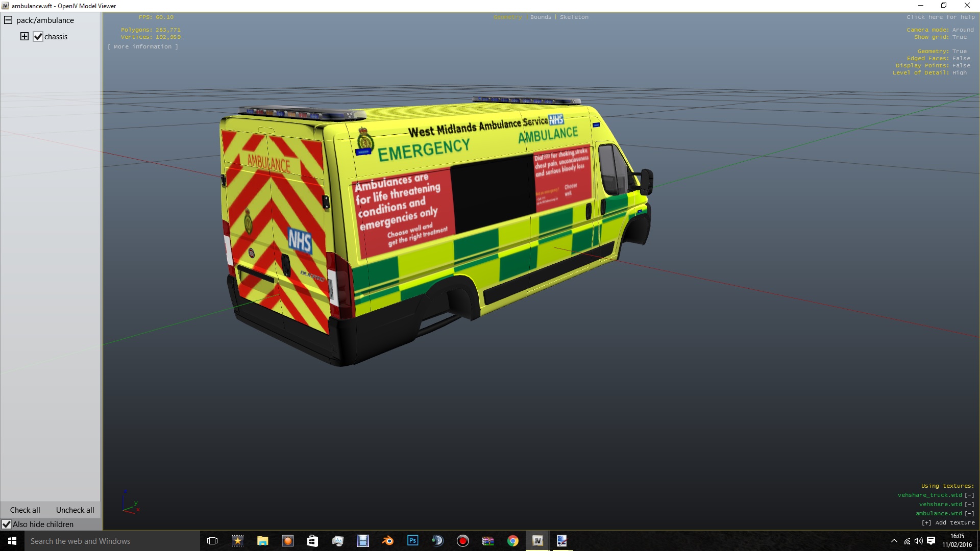Open Blender from the taskbar
The width and height of the screenshot is (980, 551).
pyautogui.click(x=387, y=541)
